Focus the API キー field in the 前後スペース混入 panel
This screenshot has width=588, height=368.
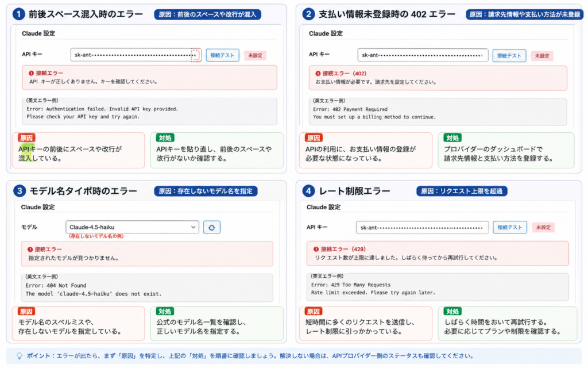click(136, 55)
